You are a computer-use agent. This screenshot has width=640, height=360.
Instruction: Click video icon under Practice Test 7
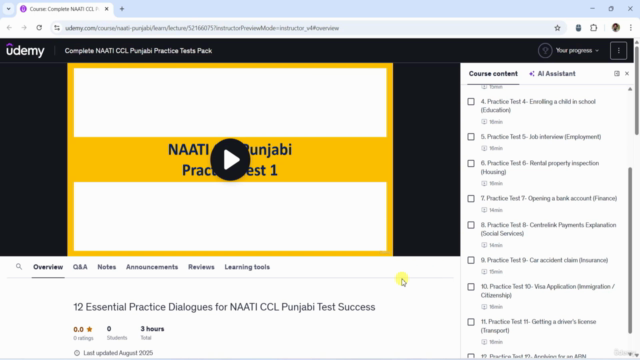click(x=484, y=210)
